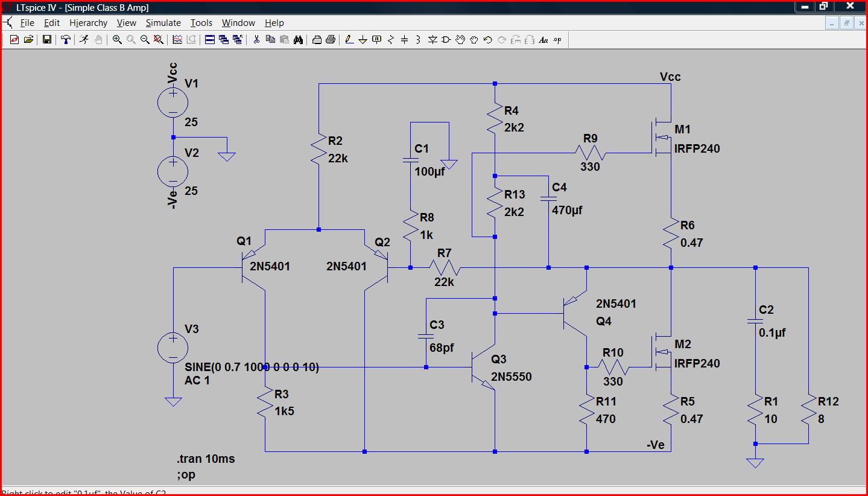Open the Print Setup icon
Screen dimensions: 868x496
[x=317, y=40]
